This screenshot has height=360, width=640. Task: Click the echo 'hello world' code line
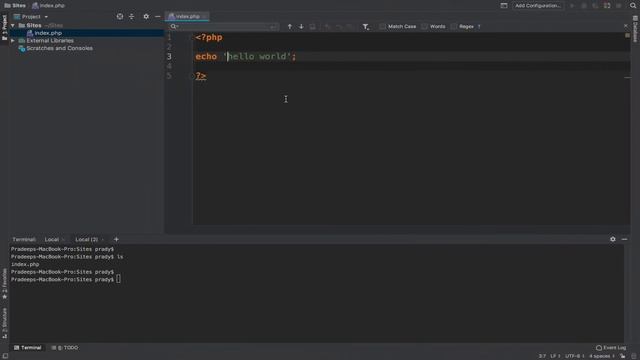point(246,56)
